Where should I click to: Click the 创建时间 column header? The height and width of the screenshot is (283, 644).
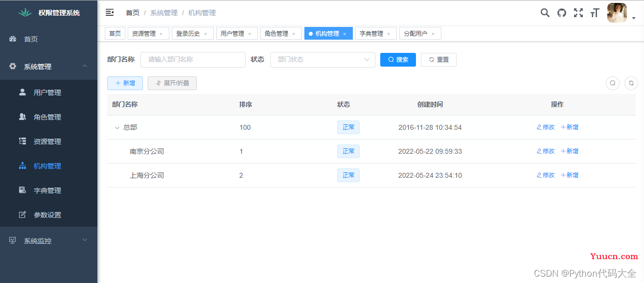coord(430,104)
